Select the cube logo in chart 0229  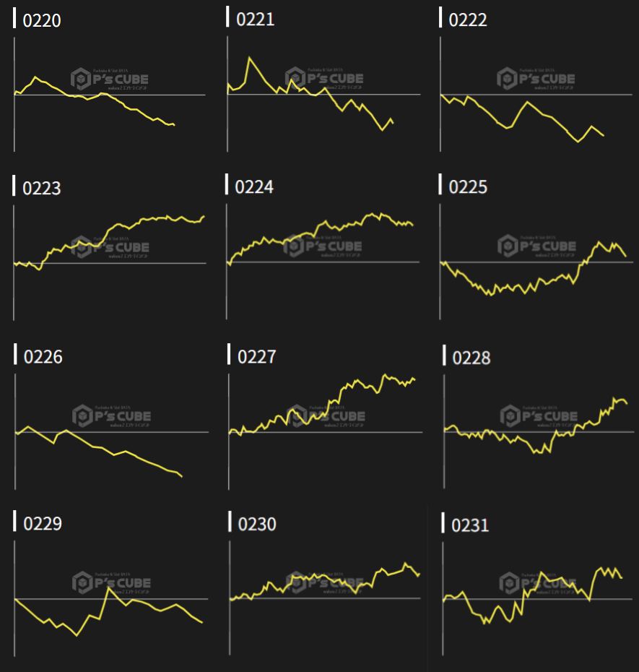[x=82, y=582]
